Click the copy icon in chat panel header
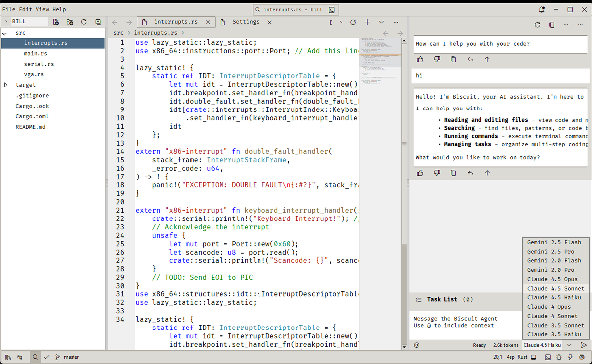Viewport: 592px width, 364px height. pyautogui.click(x=552, y=25)
